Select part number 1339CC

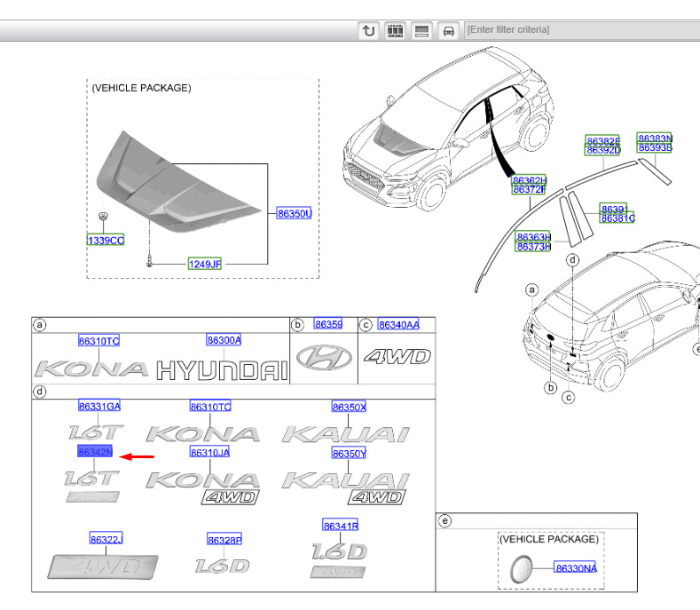point(106,241)
